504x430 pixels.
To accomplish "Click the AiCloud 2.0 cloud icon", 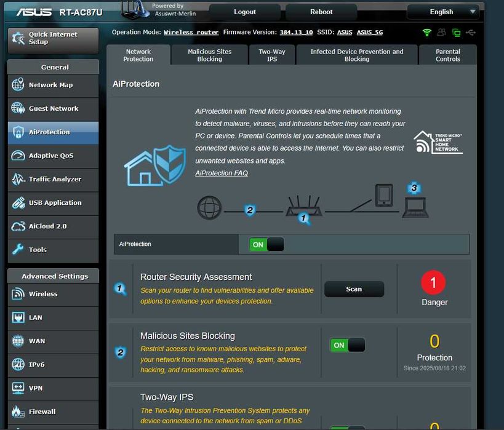I will pyautogui.click(x=18, y=226).
